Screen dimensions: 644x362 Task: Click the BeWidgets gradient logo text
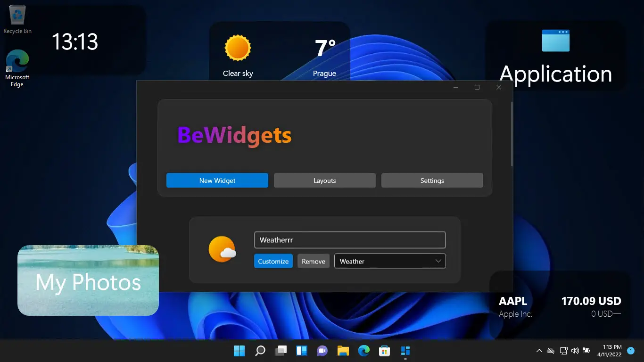234,135
